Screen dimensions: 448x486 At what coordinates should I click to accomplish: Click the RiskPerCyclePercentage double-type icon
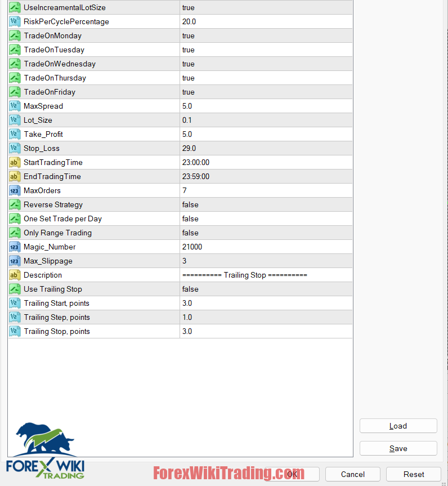tap(15, 21)
